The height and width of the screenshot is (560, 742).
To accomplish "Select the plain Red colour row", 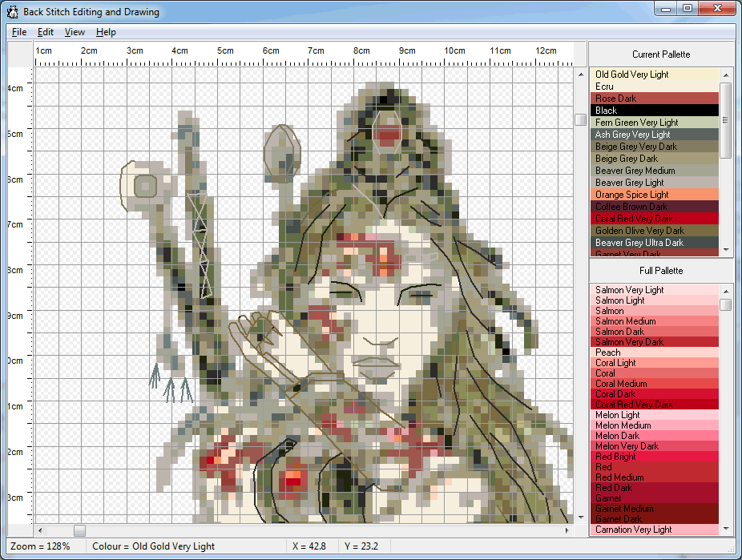I will [x=655, y=467].
